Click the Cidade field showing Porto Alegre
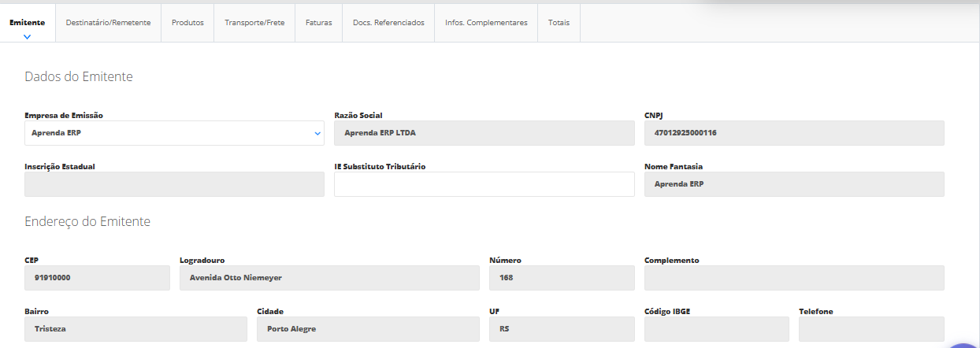The image size is (980, 348). tap(367, 329)
